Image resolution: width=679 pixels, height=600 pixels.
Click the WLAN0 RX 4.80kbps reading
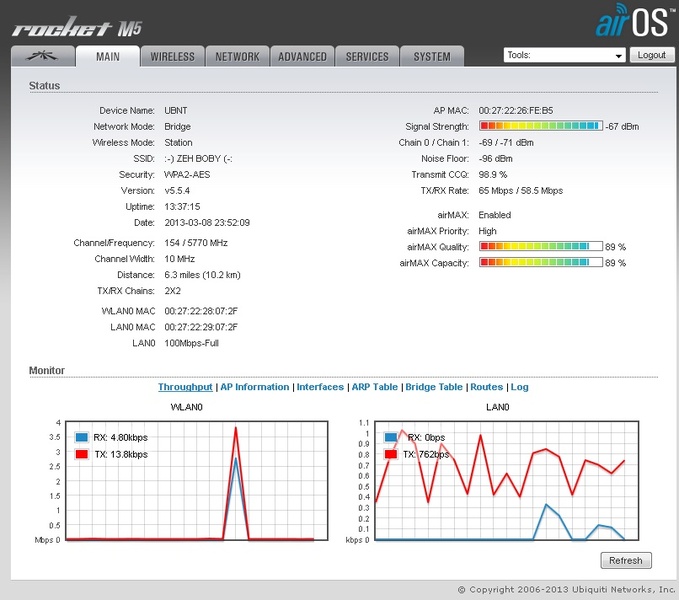point(120,437)
